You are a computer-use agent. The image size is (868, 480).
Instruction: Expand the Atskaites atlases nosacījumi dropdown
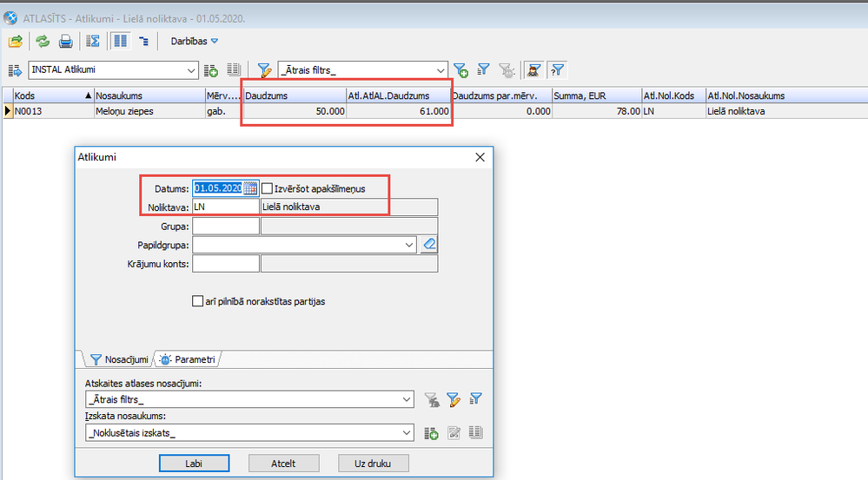(407, 399)
